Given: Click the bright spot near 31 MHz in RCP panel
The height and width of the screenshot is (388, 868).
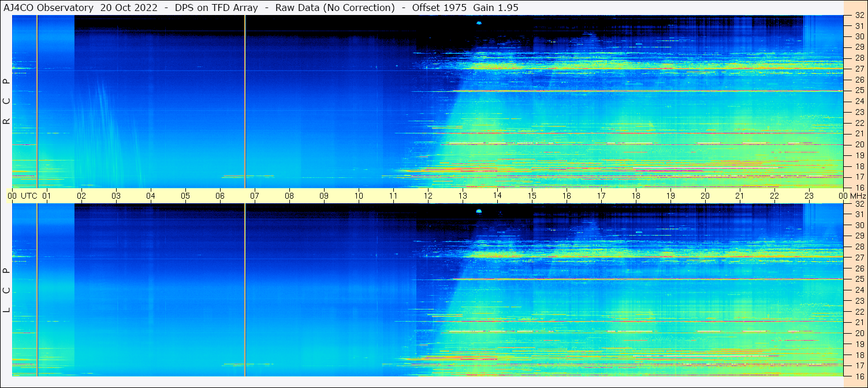Looking at the screenshot, I should coord(479,23).
